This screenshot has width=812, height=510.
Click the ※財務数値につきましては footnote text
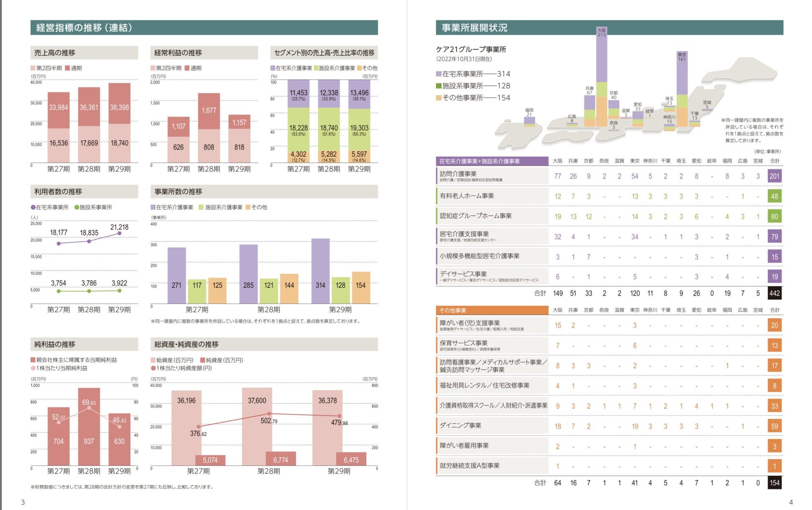point(122,487)
